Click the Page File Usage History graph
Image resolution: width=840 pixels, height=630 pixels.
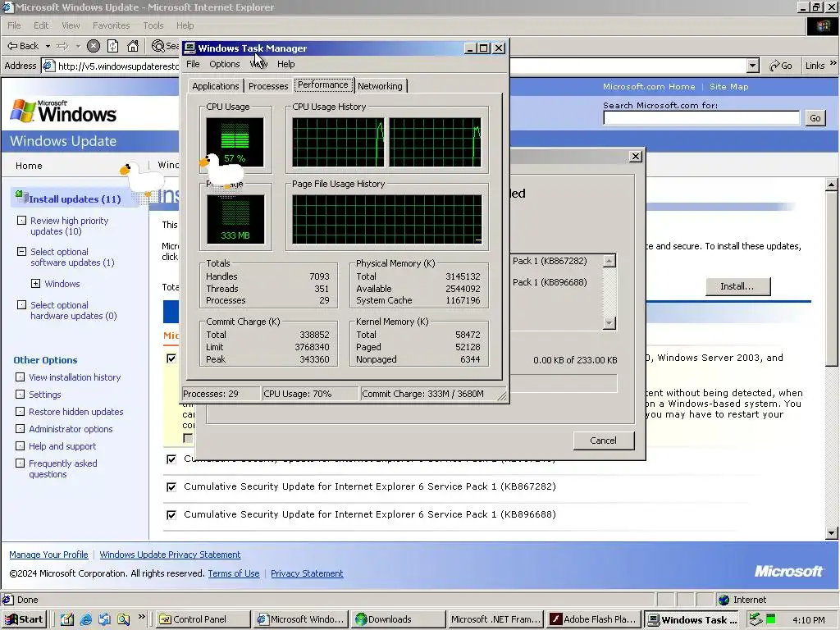(x=387, y=219)
